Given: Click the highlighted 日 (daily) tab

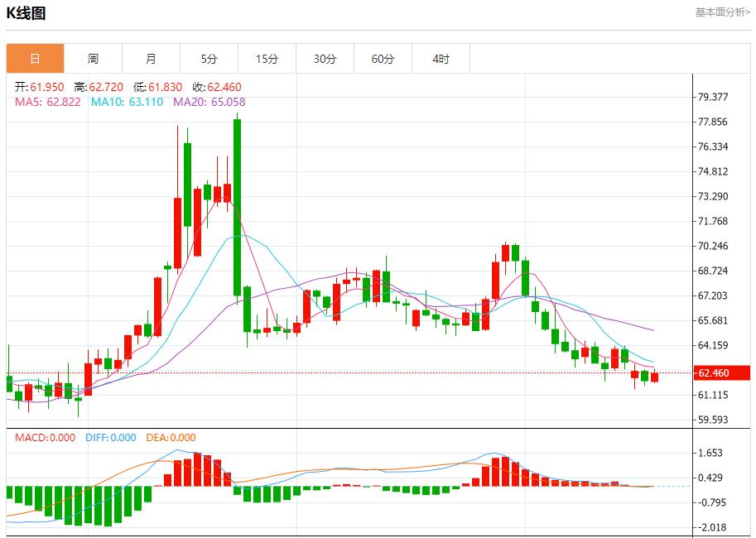Looking at the screenshot, I should click(35, 58).
